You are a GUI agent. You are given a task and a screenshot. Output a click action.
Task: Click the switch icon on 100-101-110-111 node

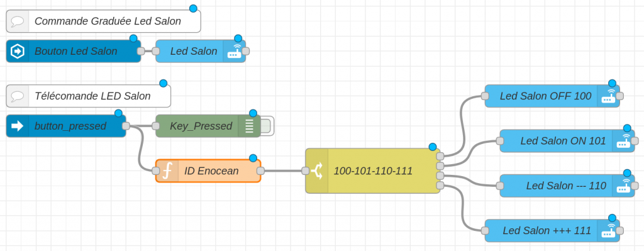point(317,171)
